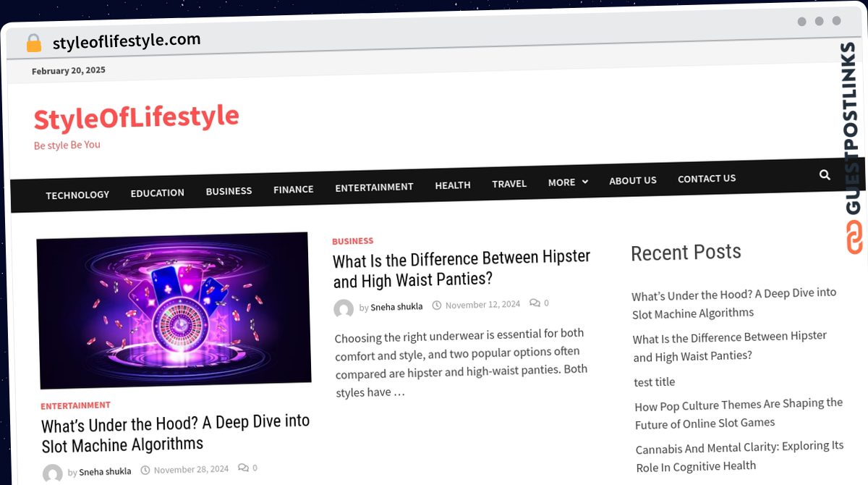Click the Recent Posts heading
Image resolution: width=868 pixels, height=485 pixels.
tap(686, 253)
